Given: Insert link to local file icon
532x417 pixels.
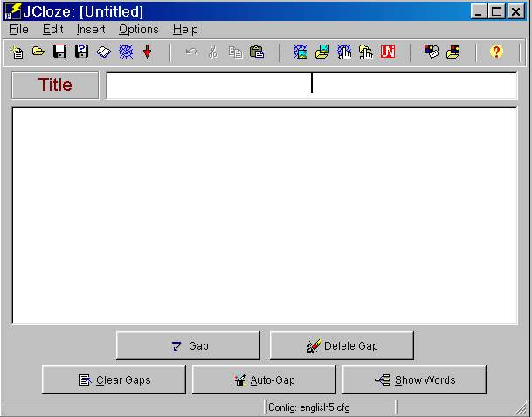Looking at the screenshot, I should [x=366, y=52].
